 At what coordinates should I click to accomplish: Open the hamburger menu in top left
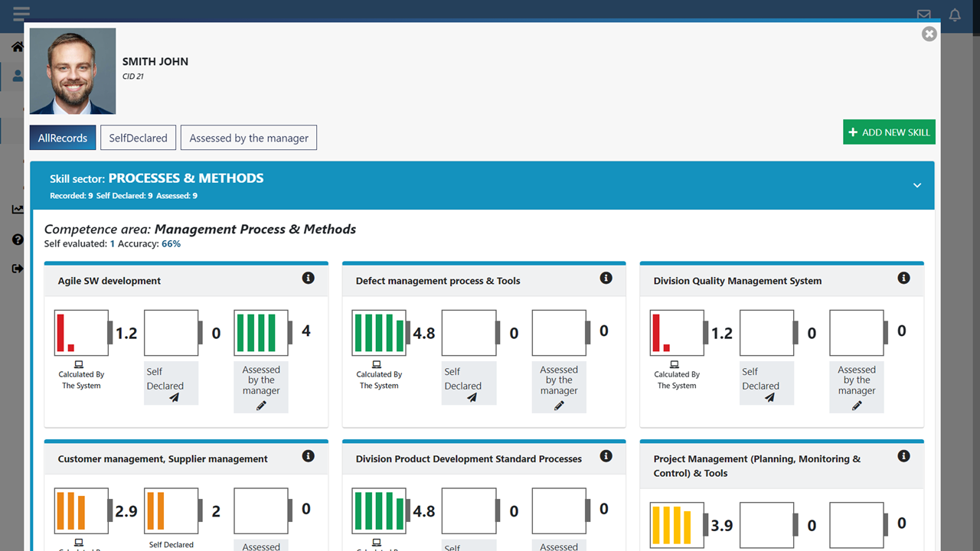click(x=21, y=14)
